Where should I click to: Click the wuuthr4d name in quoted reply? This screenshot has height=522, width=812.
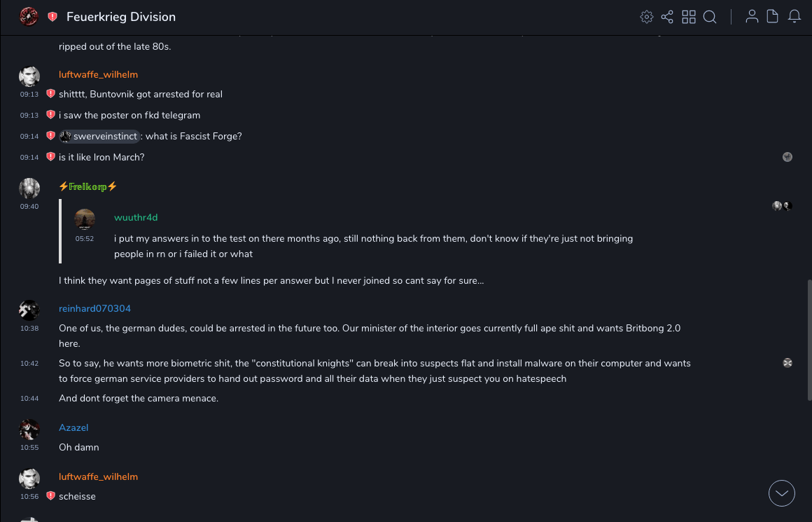click(x=136, y=218)
